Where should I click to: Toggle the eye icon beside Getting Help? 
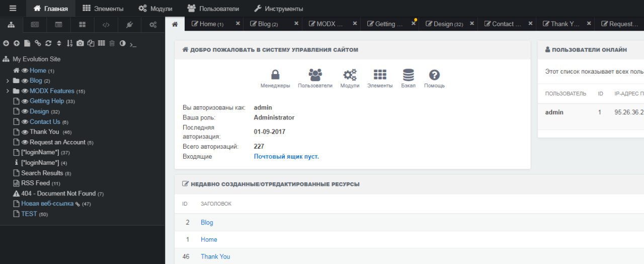[x=25, y=101]
